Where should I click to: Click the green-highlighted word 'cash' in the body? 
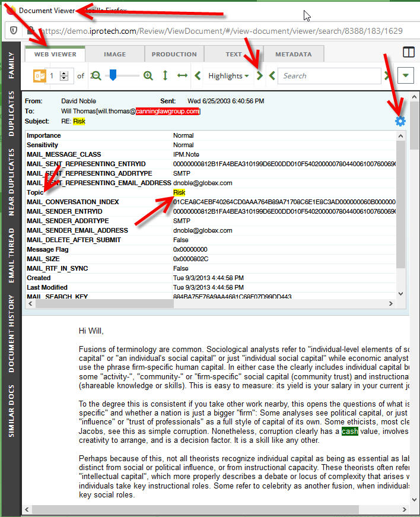[x=349, y=432]
